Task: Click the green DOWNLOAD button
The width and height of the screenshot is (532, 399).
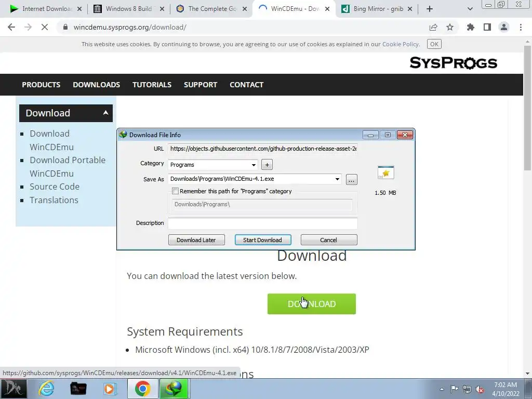Action: (x=312, y=304)
